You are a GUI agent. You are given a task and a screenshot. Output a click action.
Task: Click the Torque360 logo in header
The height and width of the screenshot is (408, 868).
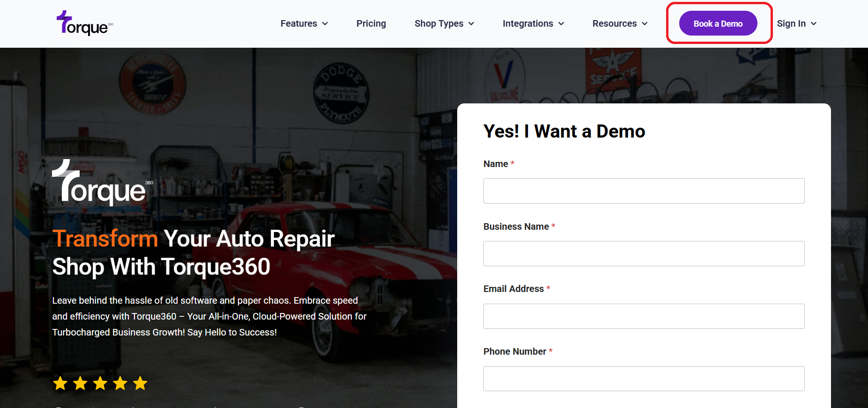coord(85,23)
